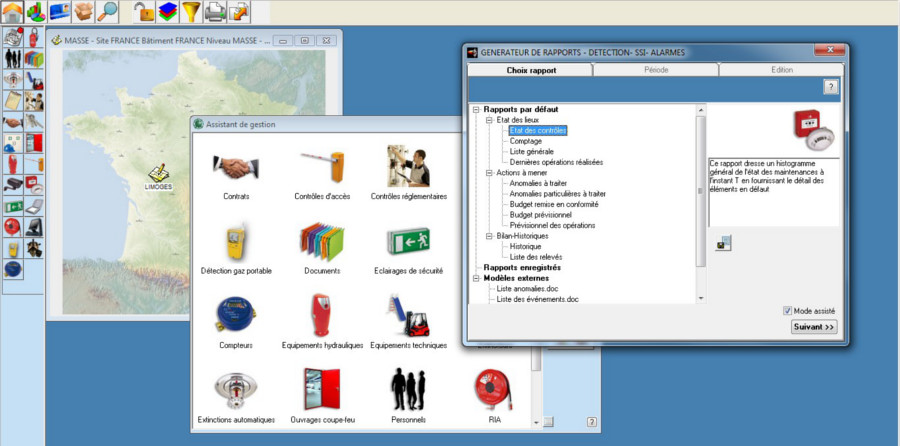
Task: Click the ID card icon in toolbar
Action: tap(60, 11)
